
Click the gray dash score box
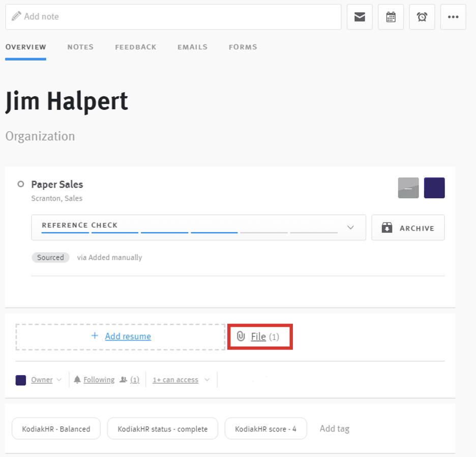[x=408, y=188]
